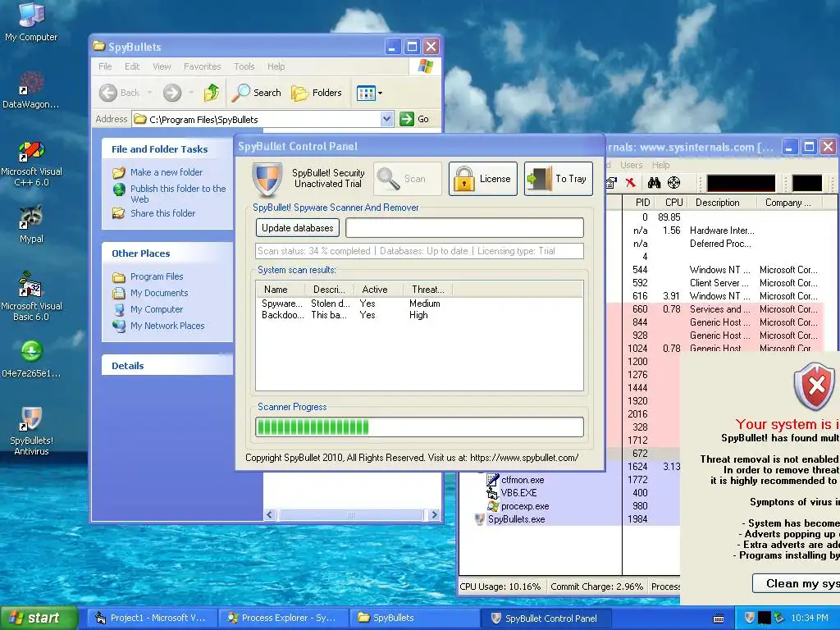The width and height of the screenshot is (840, 630).
Task: Click Kill Process red X in Process Explorer
Action: click(x=631, y=183)
